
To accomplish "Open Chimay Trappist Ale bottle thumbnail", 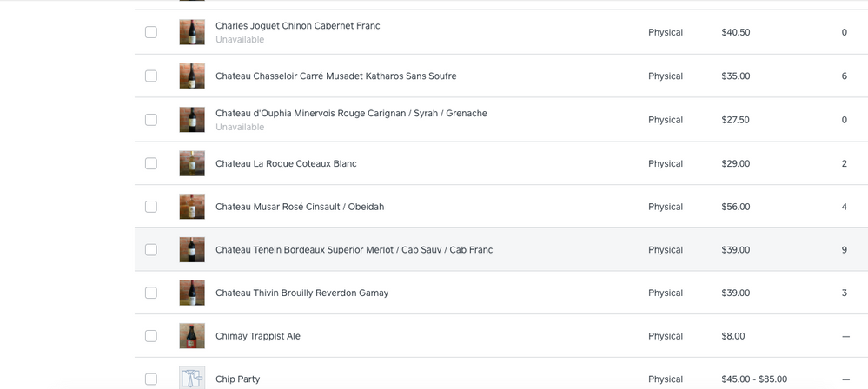I will click(x=192, y=336).
